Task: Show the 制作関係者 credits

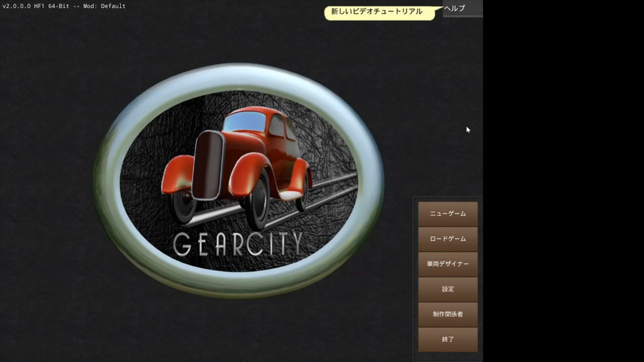Action: tap(447, 314)
